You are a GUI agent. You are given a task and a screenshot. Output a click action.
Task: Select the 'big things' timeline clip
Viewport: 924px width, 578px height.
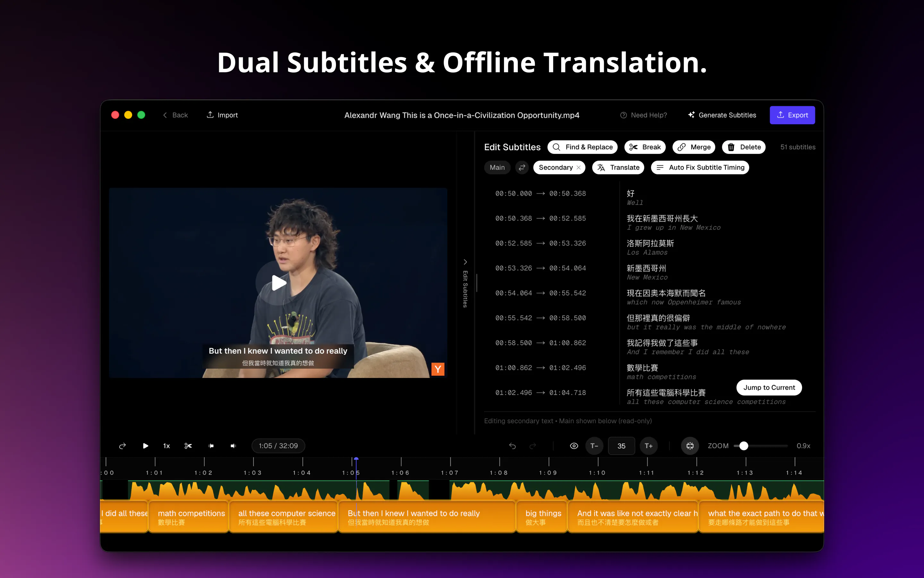[542, 517]
